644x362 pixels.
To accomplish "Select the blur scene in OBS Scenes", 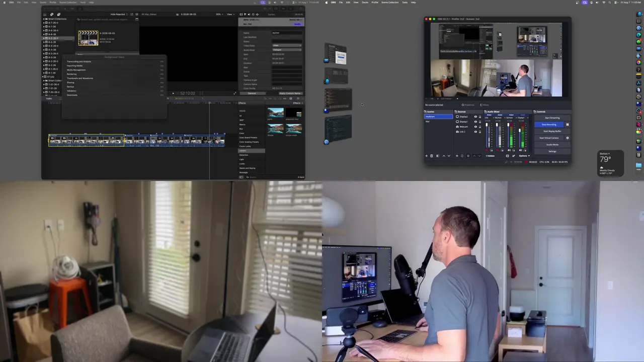I will click(439, 122).
